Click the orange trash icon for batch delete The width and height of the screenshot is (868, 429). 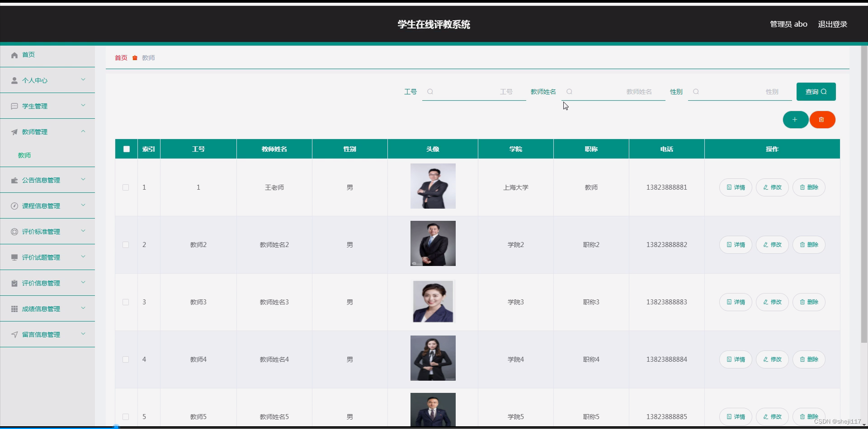tap(822, 120)
